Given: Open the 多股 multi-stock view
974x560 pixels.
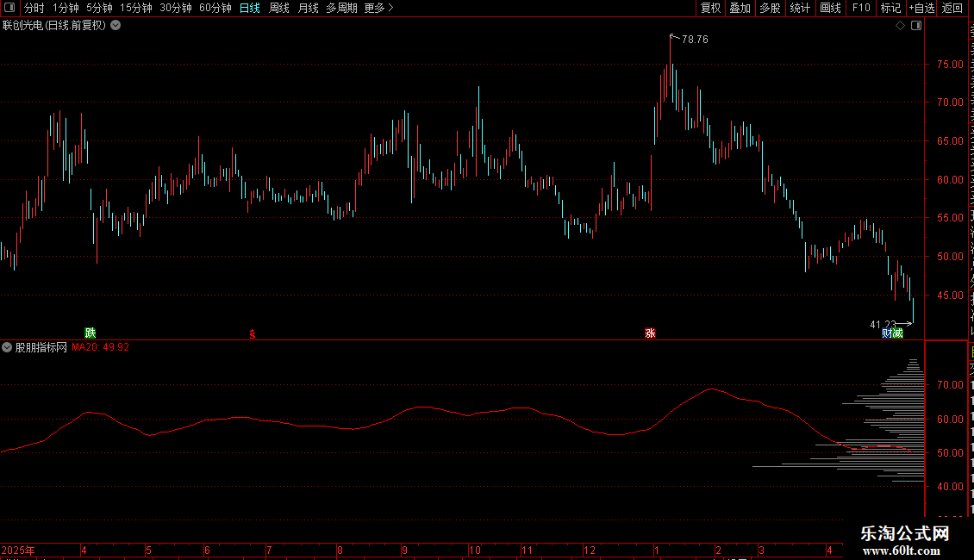Looking at the screenshot, I should 770,8.
